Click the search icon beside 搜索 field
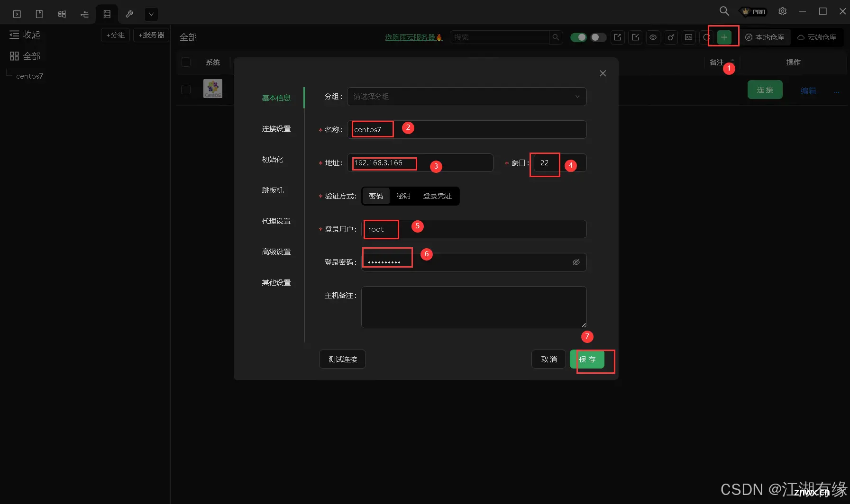The height and width of the screenshot is (504, 850). click(556, 37)
